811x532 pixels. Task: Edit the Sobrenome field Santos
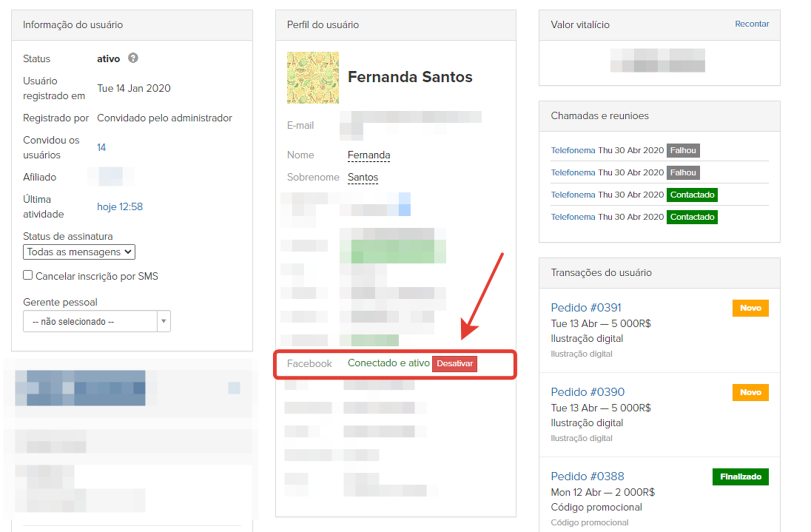(x=363, y=178)
